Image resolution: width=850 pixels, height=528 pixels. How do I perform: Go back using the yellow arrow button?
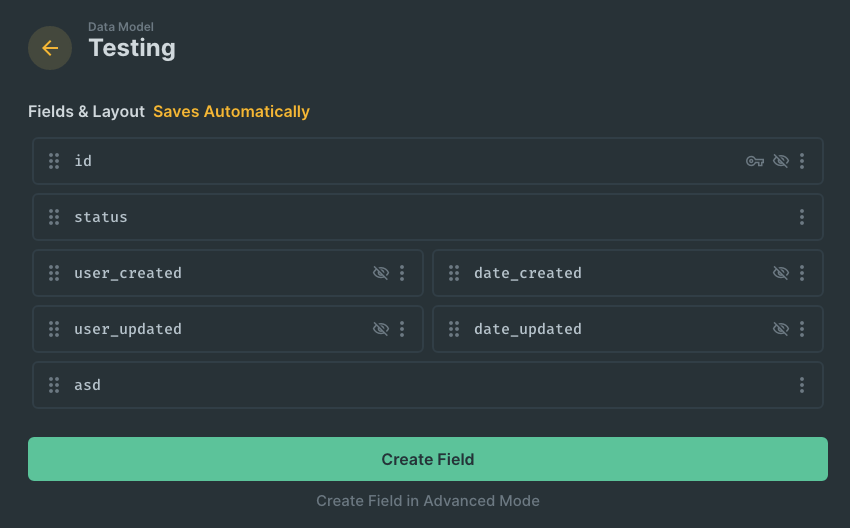[50, 48]
